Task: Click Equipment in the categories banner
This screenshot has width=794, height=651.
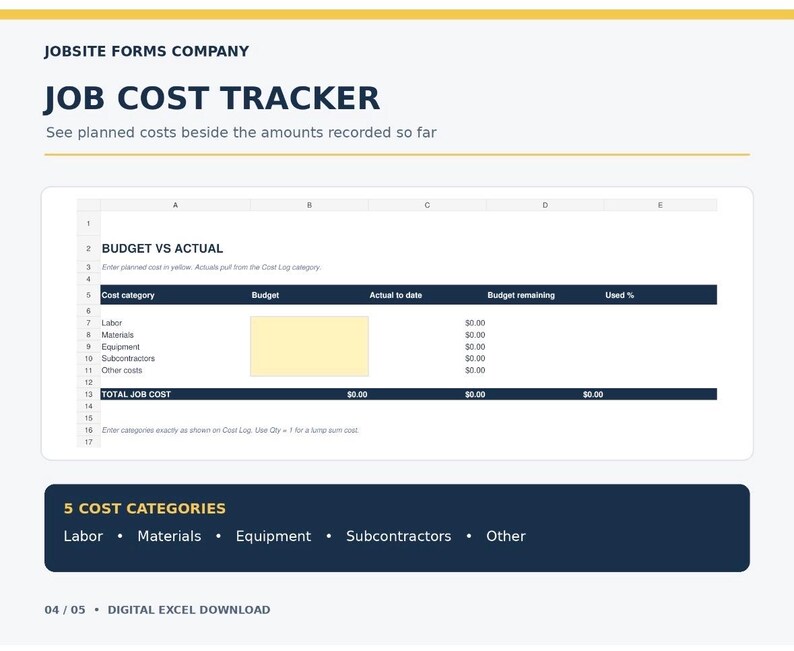Action: 273,537
